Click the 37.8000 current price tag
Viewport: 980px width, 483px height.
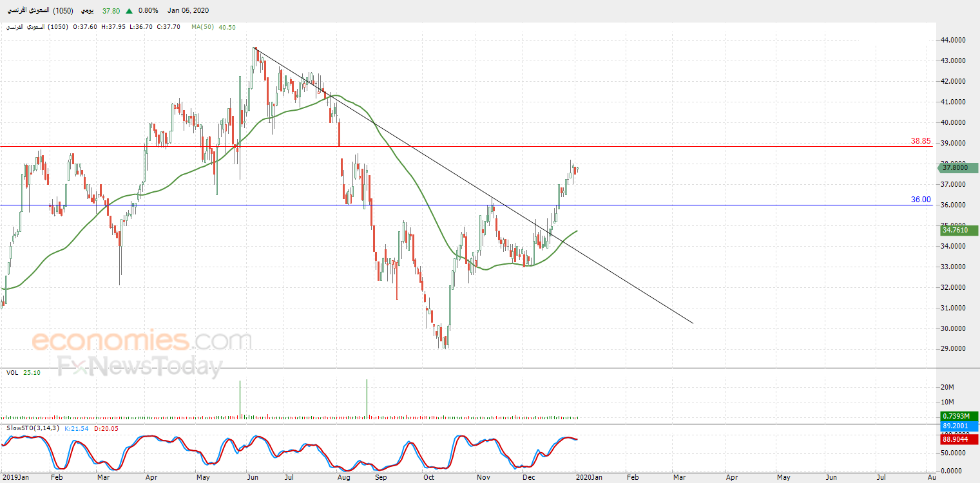point(959,167)
